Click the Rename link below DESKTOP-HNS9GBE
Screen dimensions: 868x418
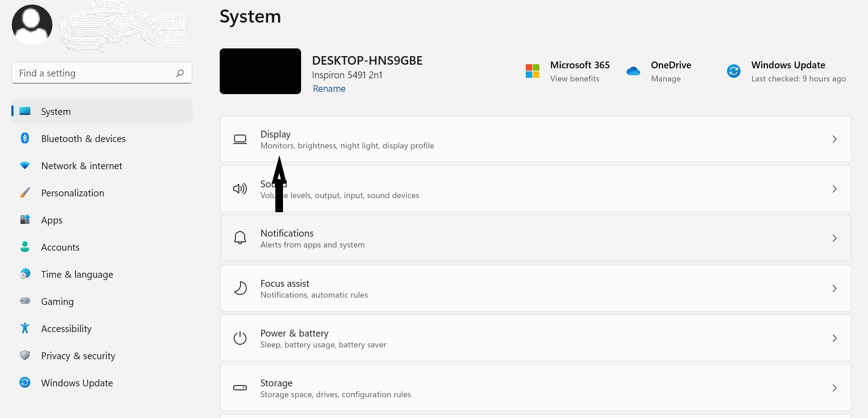coord(329,89)
